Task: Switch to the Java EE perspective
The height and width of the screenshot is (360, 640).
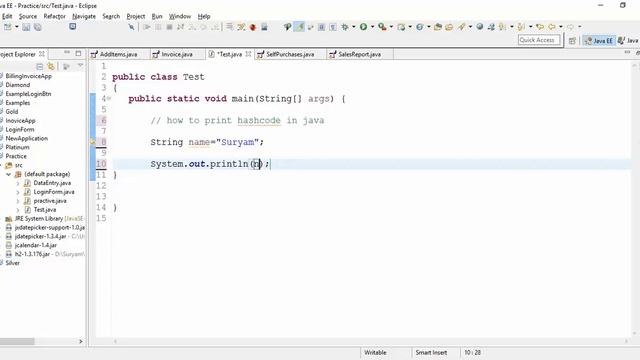Action: [599, 40]
